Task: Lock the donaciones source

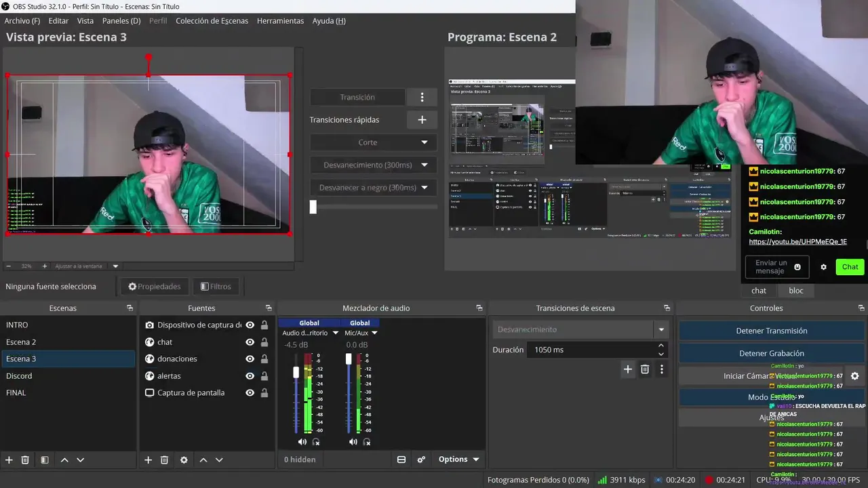Action: tap(264, 359)
